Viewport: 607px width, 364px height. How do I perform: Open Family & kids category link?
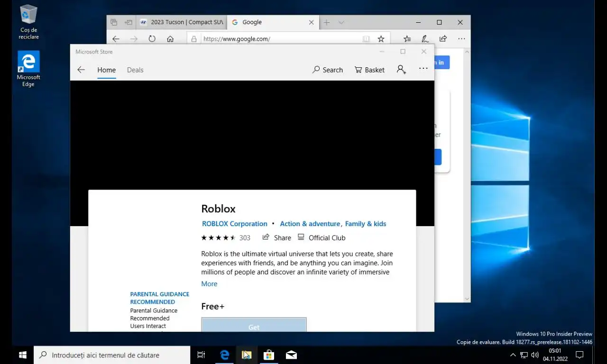(x=366, y=224)
